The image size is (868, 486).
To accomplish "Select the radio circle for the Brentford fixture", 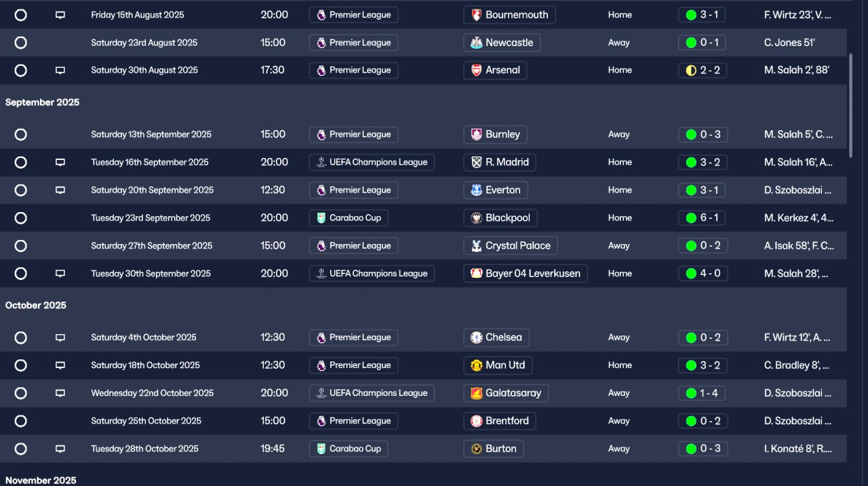I will coord(21,421).
